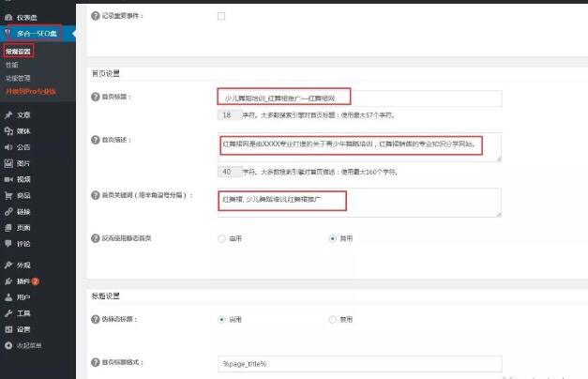The image size is (588, 379).
Task: Click help icon beside 首页关键词
Action: [96, 195]
